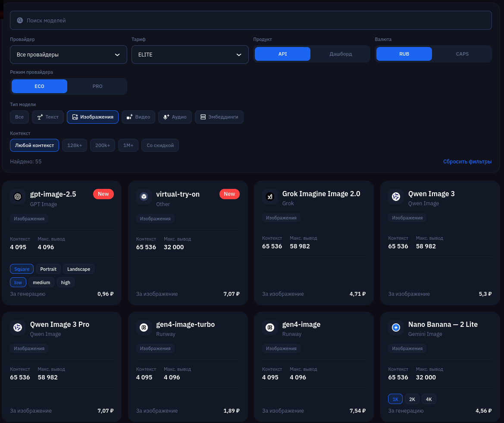Viewport: 504px width, 423px height.
Task: Click the Nano Banana — 2 Lite icon
Action: coord(396,327)
